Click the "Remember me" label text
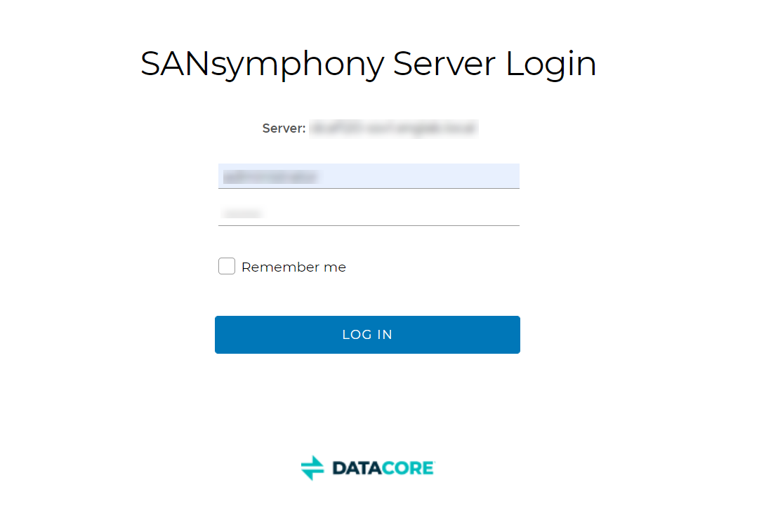Image resolution: width=759 pixels, height=532 pixels. [293, 267]
